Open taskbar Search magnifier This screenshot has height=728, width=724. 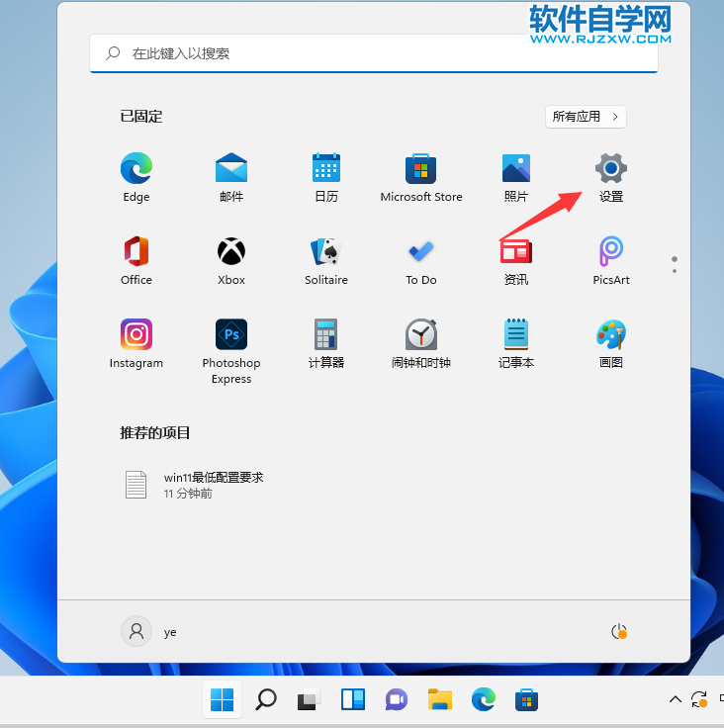[266, 699]
